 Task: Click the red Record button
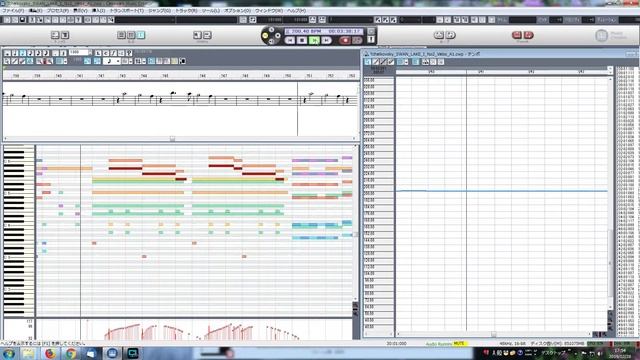click(x=345, y=40)
